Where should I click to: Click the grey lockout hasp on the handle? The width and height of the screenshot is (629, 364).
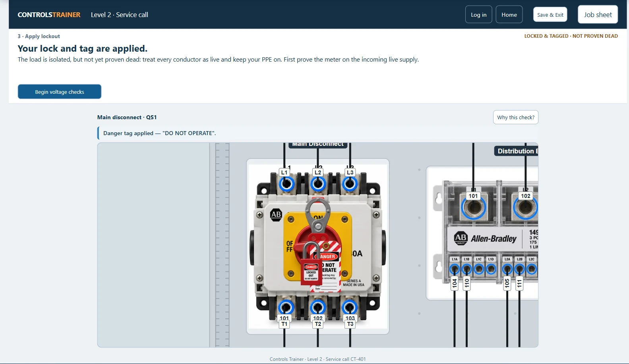[x=317, y=215]
